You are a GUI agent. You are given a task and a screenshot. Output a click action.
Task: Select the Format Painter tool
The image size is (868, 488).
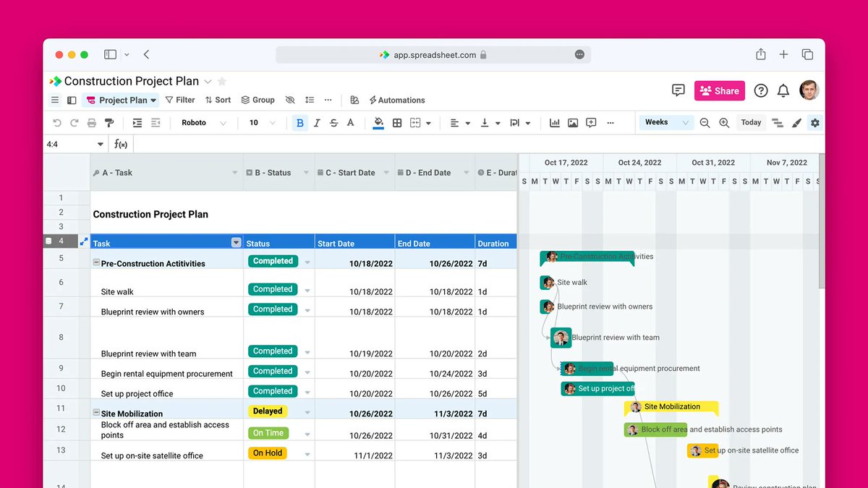110,123
